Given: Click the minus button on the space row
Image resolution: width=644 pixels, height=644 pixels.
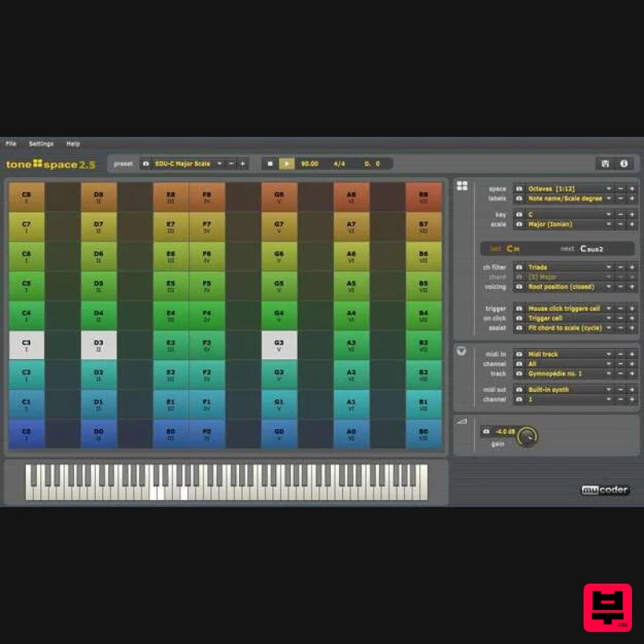Looking at the screenshot, I should (621, 188).
